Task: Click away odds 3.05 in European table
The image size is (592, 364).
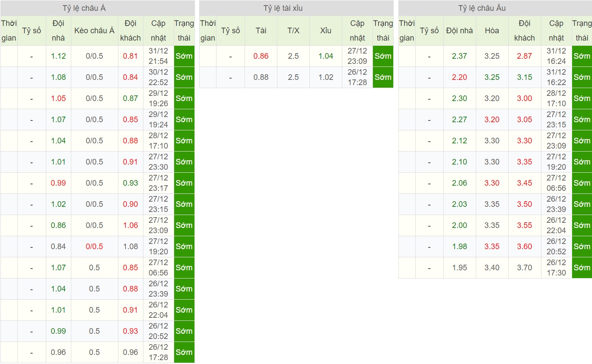Action: pos(525,120)
